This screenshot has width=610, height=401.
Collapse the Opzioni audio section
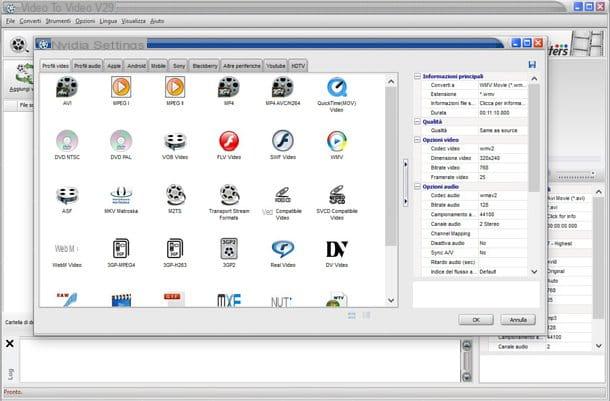tap(417, 187)
